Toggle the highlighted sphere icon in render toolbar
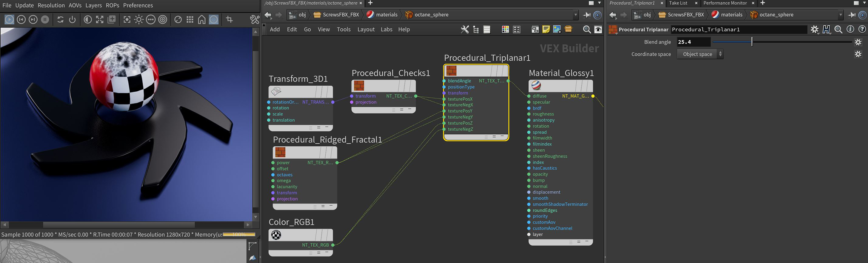The height and width of the screenshot is (263, 868). coord(214,19)
